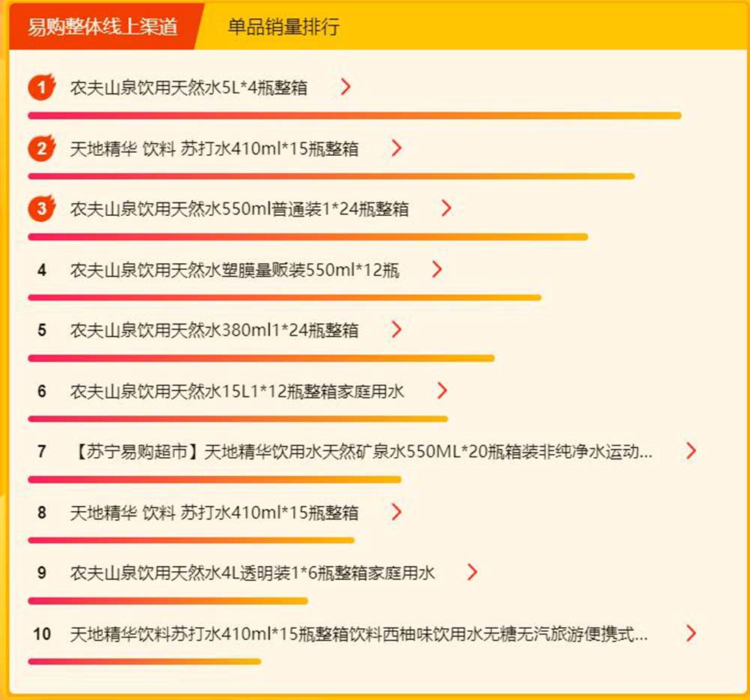Open arrow next to 农夫山泉饮用天然水5L*4瓶整箱

345,86
